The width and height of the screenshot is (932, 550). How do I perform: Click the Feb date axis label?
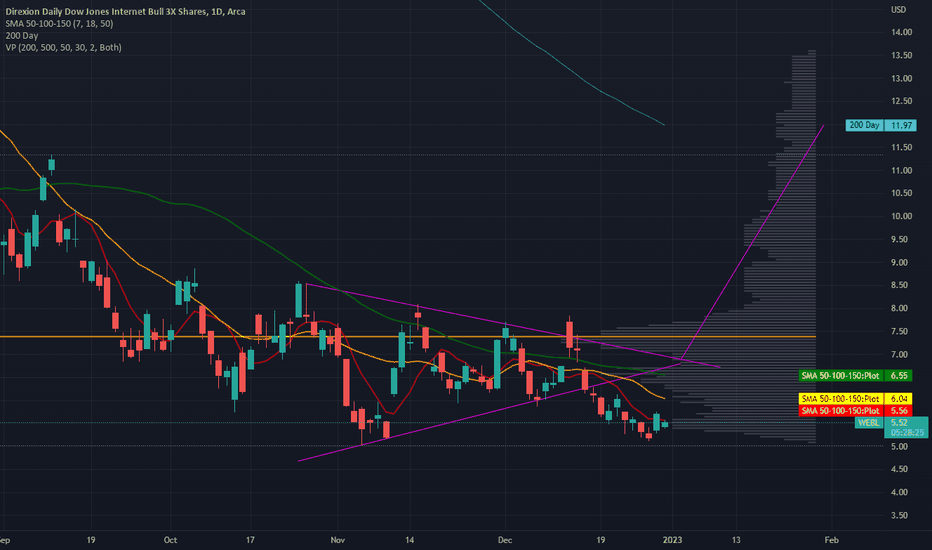point(832,540)
